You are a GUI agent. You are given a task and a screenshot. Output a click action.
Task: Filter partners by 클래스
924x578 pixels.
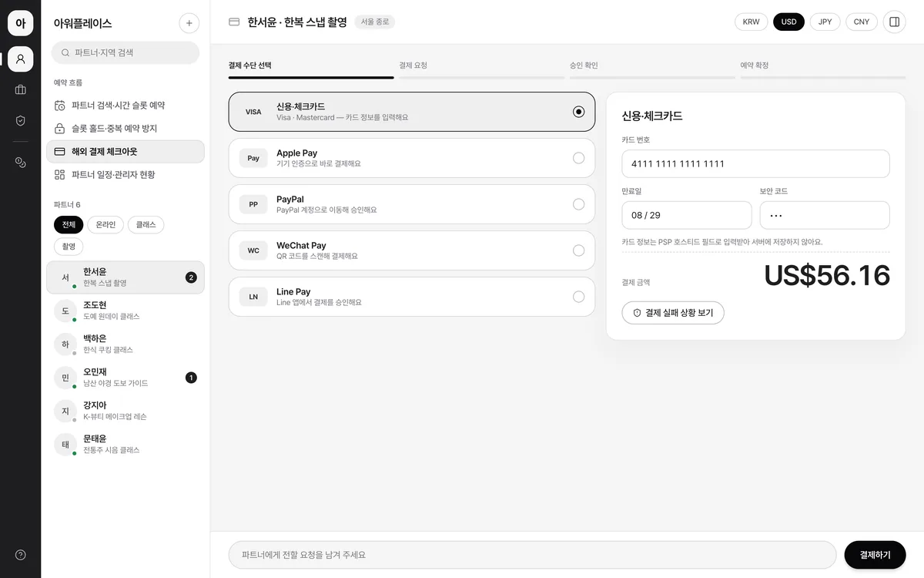(x=146, y=225)
